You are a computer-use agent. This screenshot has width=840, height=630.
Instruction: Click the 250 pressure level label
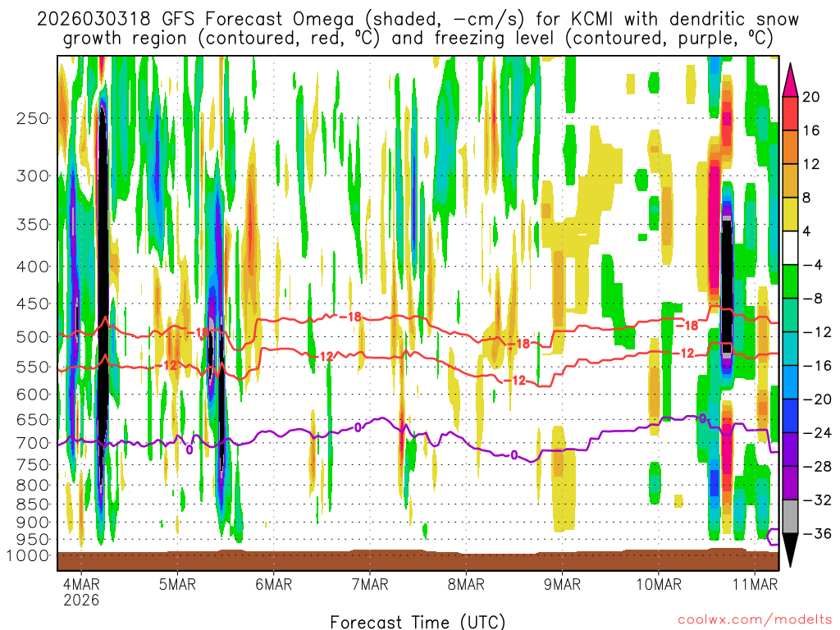coord(33,118)
